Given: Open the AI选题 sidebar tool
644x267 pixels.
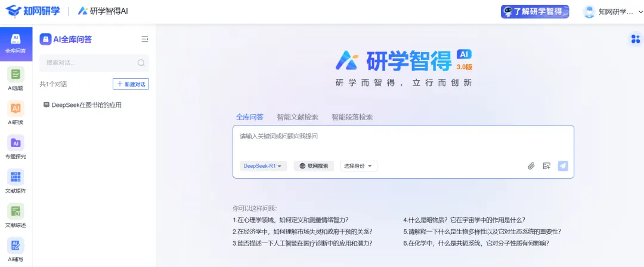Looking at the screenshot, I should pos(16,79).
